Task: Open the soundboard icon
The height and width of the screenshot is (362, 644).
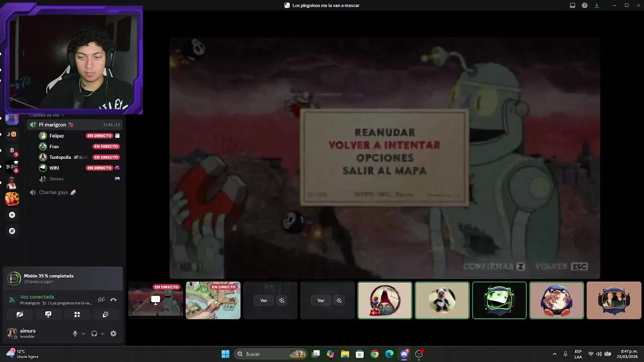Action: (x=106, y=314)
